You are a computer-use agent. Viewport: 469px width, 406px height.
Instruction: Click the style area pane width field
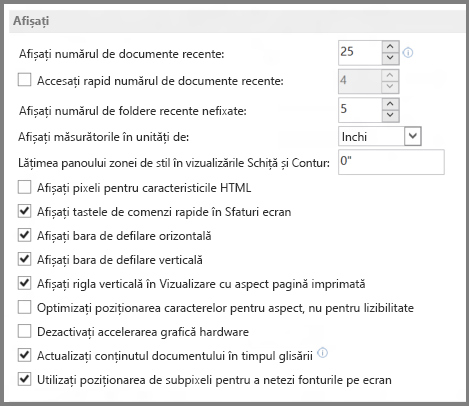tap(391, 162)
